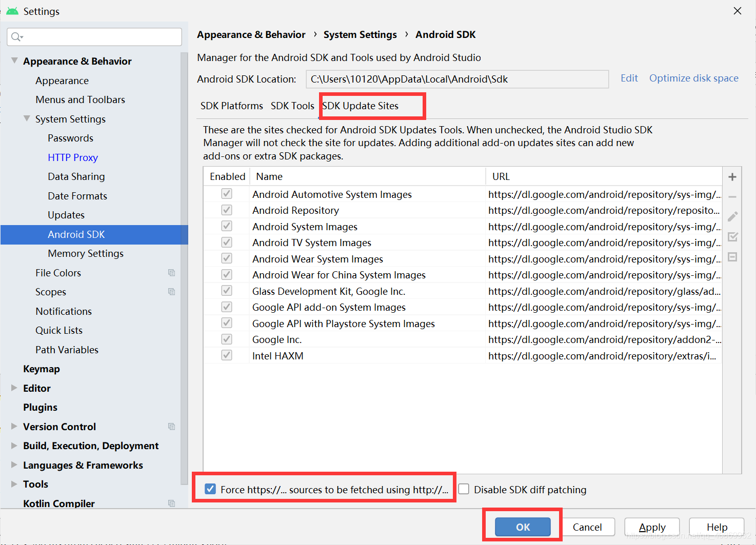Click the select all checkmark icon
The image size is (756, 545).
pos(732,237)
